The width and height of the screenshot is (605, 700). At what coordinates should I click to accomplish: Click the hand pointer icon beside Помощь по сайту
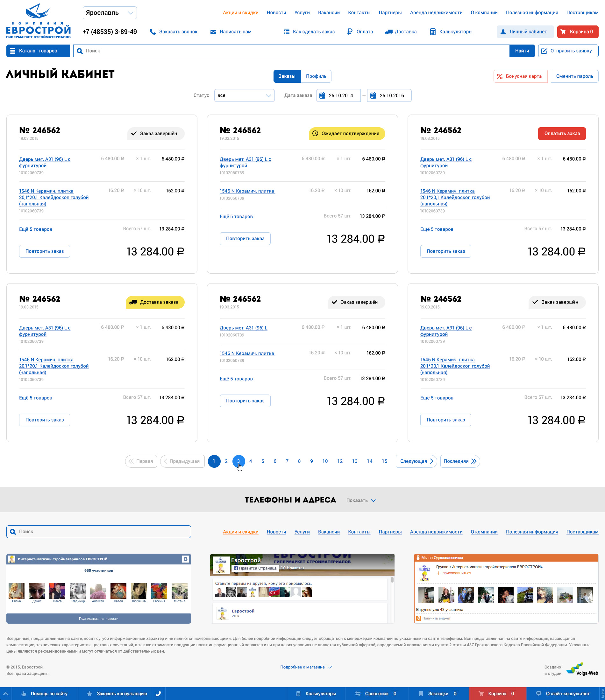(x=24, y=694)
